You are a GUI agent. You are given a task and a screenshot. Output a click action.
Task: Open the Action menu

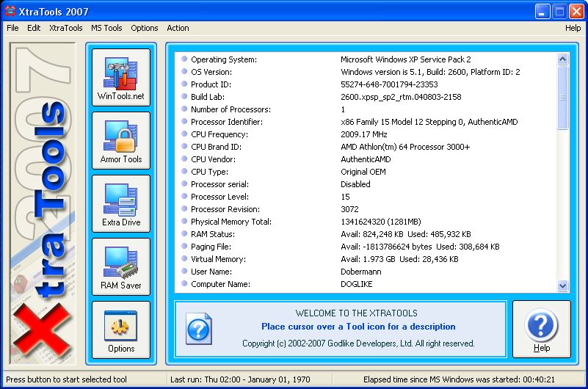click(178, 28)
